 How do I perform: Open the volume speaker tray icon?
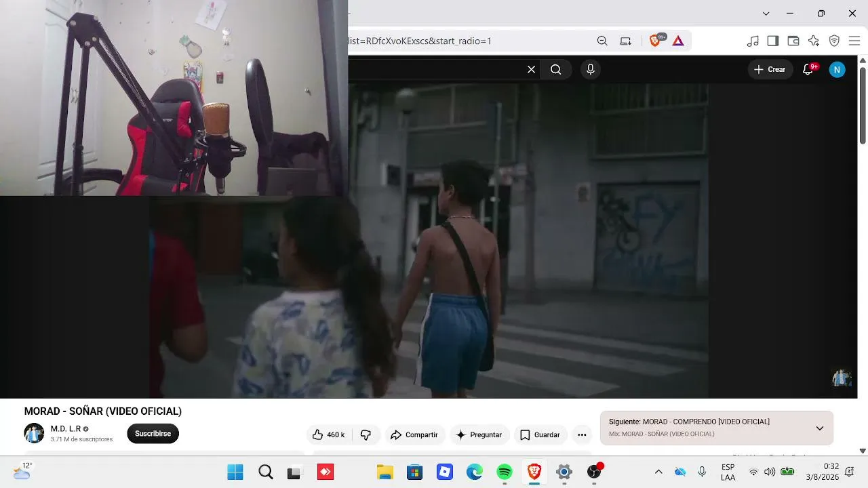click(770, 472)
